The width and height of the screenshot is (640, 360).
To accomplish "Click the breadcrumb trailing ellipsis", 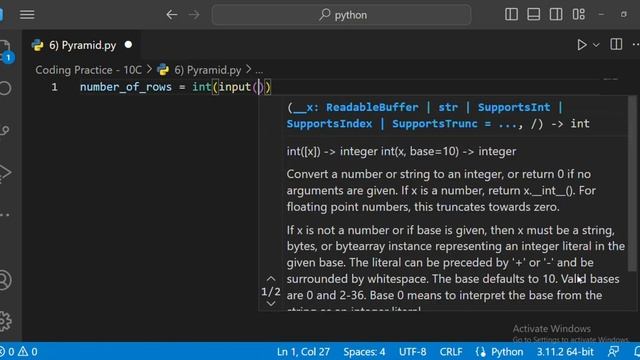I will [x=259, y=70].
